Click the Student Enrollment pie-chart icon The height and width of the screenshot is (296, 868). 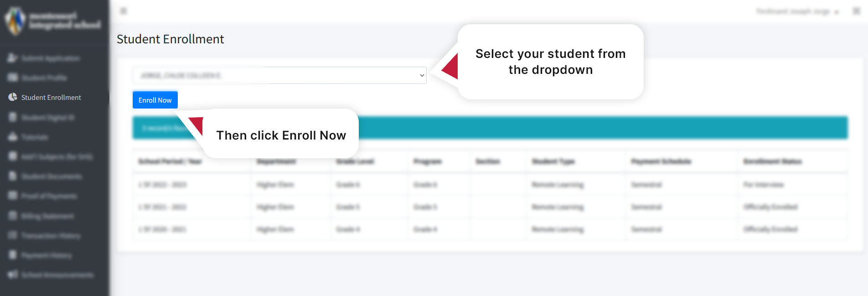click(11, 97)
